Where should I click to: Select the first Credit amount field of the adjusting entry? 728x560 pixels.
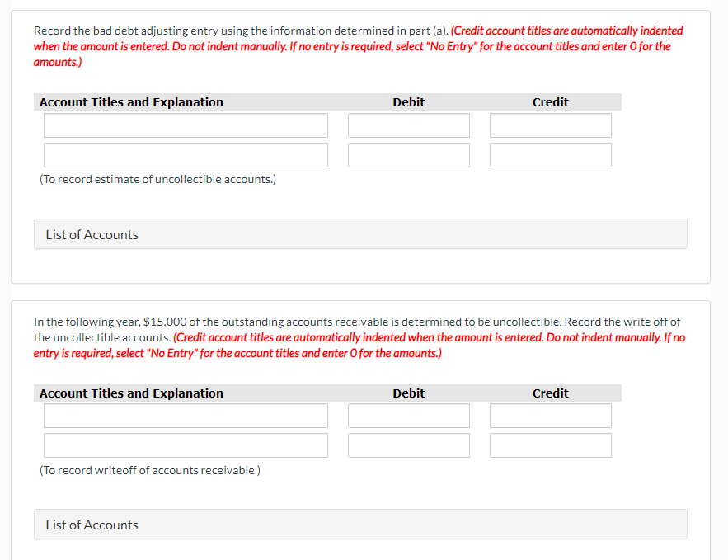pos(550,125)
